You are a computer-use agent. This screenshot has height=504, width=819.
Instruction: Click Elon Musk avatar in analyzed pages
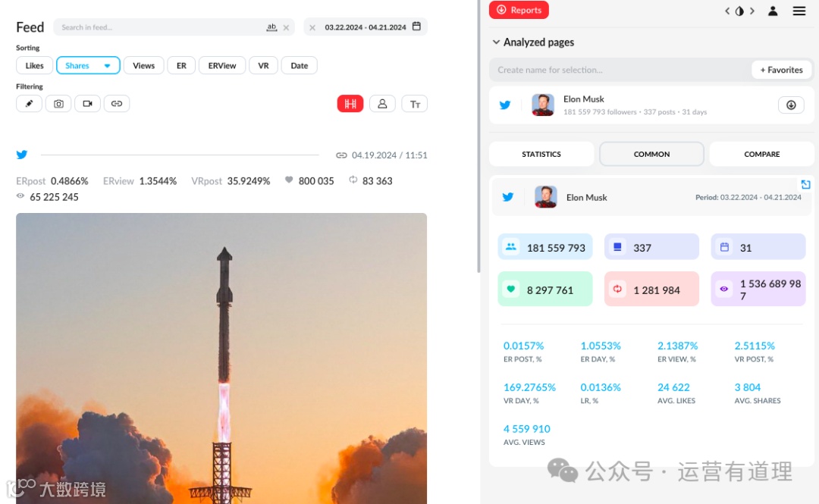click(543, 105)
